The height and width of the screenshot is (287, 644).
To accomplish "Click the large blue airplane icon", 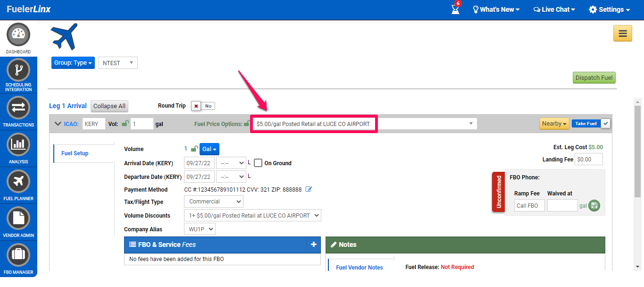I will tap(65, 37).
